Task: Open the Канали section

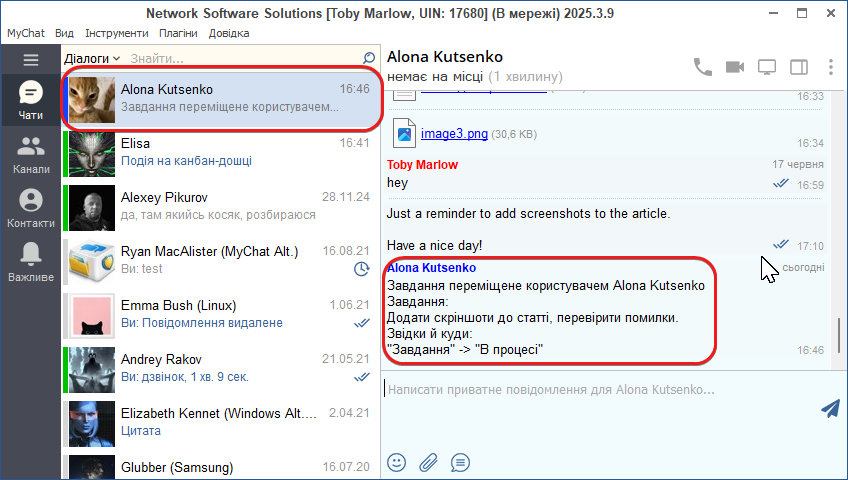Action: (31, 155)
